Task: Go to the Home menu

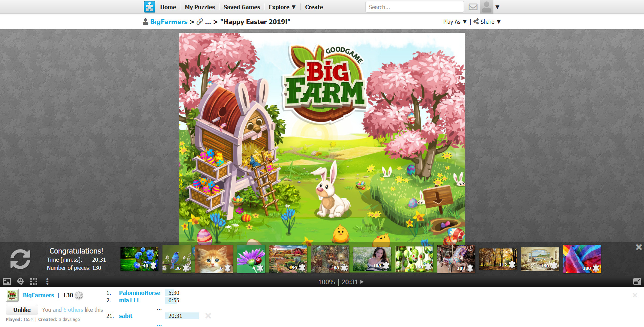Action: point(168,7)
